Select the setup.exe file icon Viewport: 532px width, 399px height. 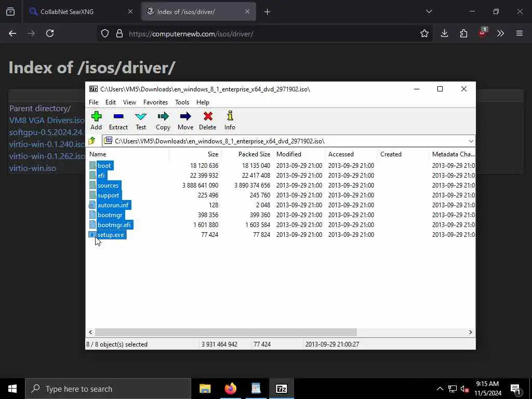pyautogui.click(x=92, y=234)
